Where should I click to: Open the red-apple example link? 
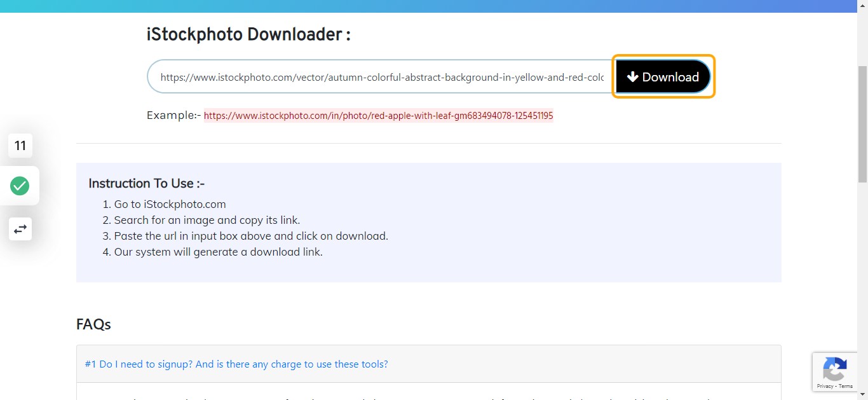379,116
